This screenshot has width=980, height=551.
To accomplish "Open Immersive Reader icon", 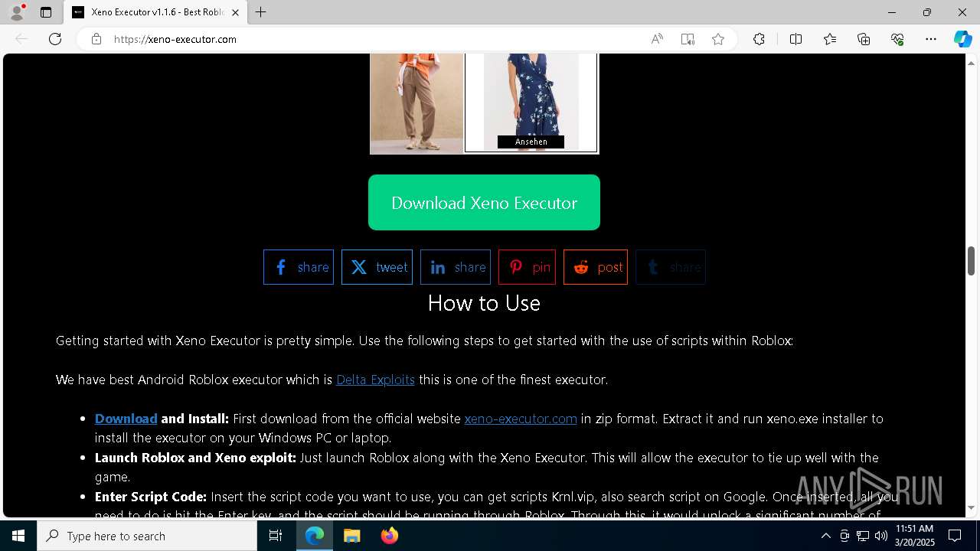I will (x=688, y=39).
